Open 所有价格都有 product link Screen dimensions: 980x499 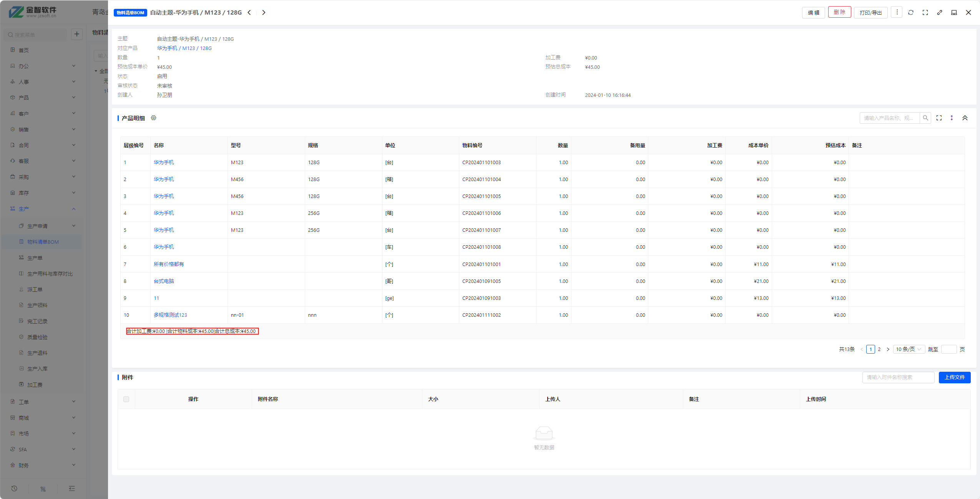[169, 264]
